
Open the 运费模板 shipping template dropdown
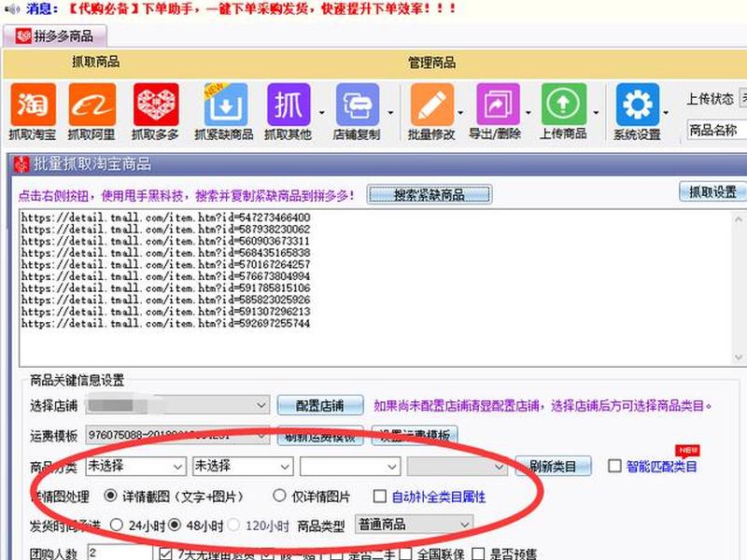point(177,435)
